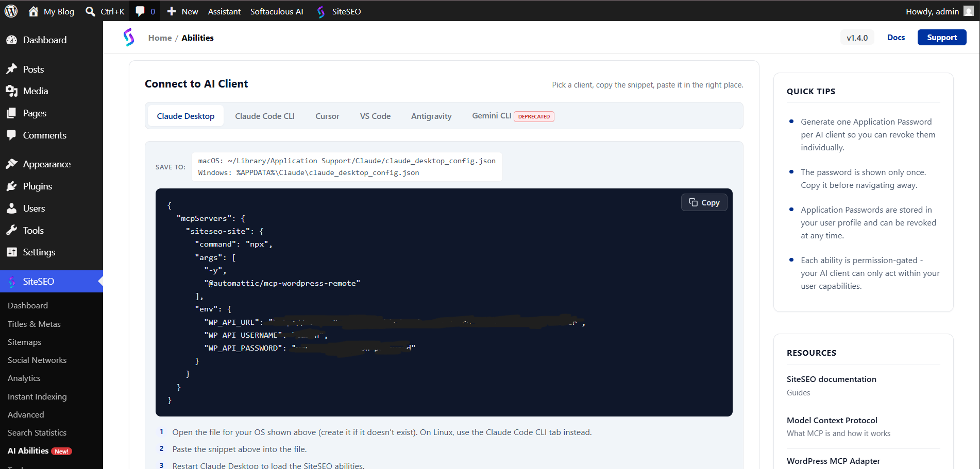Click the WordPress logo icon
The width and height of the screenshot is (980, 469).
pyautogui.click(x=11, y=11)
